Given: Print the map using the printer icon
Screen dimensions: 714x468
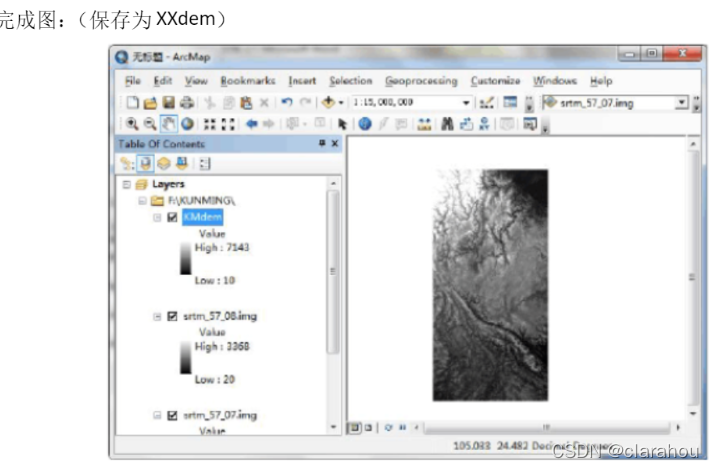Looking at the screenshot, I should click(x=187, y=102).
